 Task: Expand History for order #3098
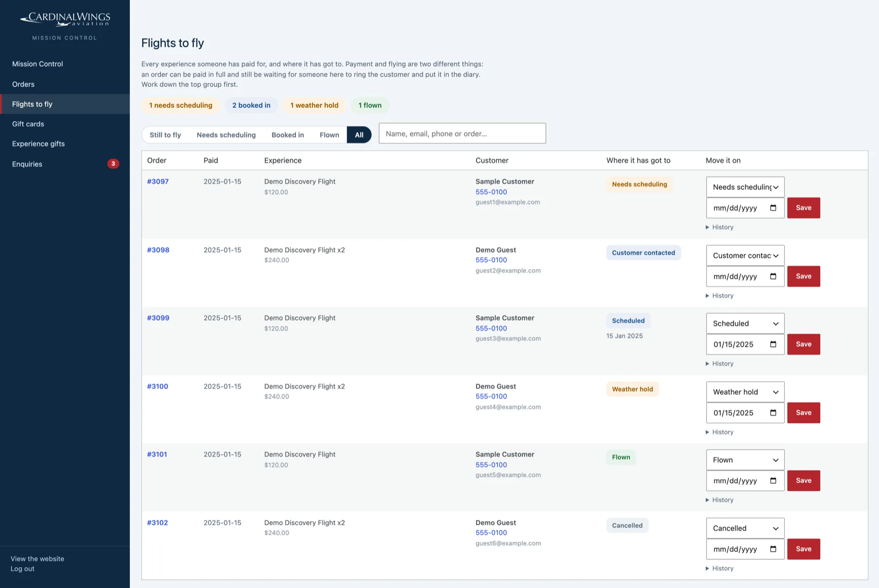point(719,296)
